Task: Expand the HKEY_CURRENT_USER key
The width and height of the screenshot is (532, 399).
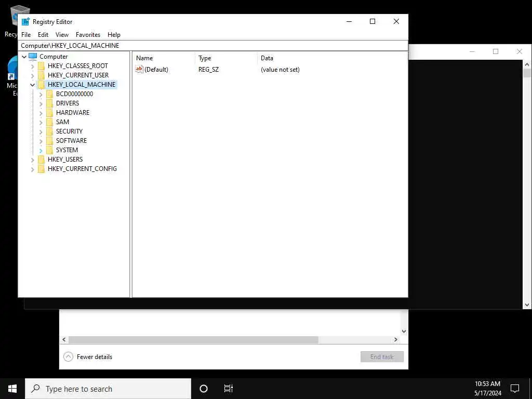Action: [33, 75]
